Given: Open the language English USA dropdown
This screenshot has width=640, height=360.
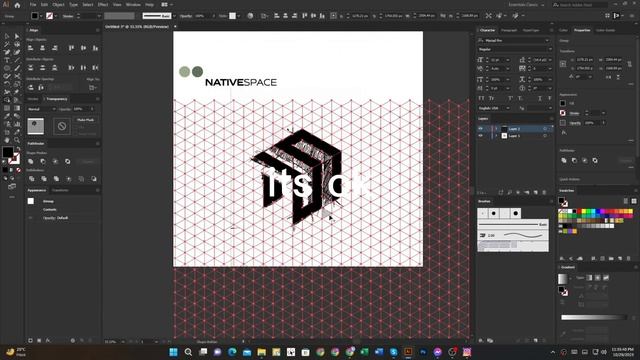Looking at the screenshot, I should tap(494, 108).
